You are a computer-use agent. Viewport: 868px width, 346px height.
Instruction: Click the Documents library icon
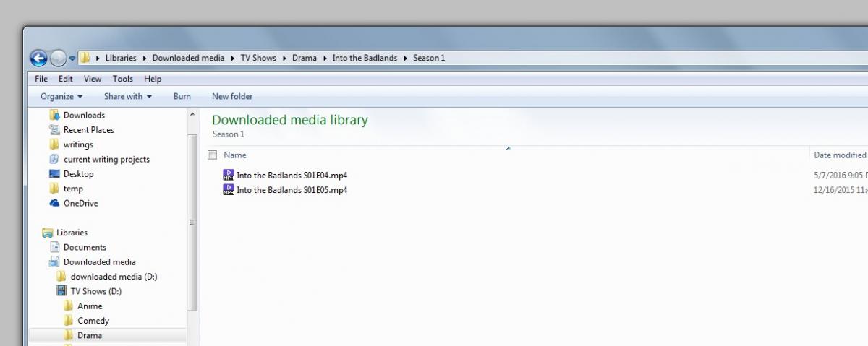(x=54, y=247)
